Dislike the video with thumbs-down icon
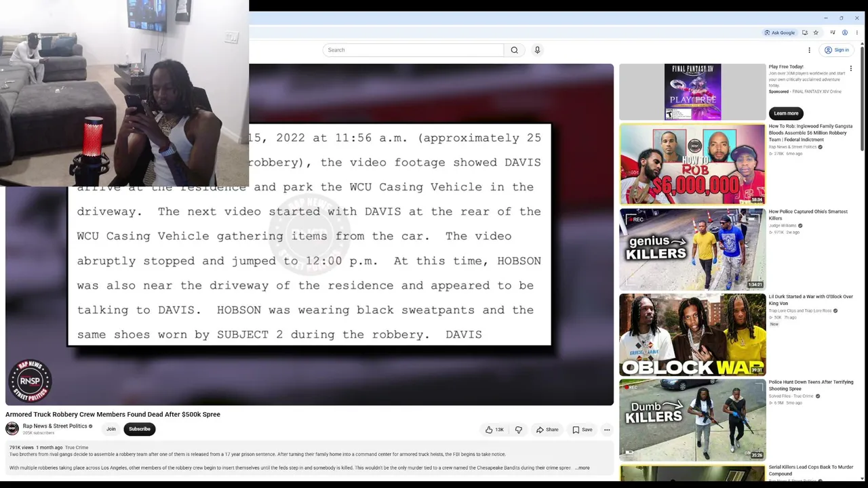This screenshot has height=488, width=868. tap(519, 430)
